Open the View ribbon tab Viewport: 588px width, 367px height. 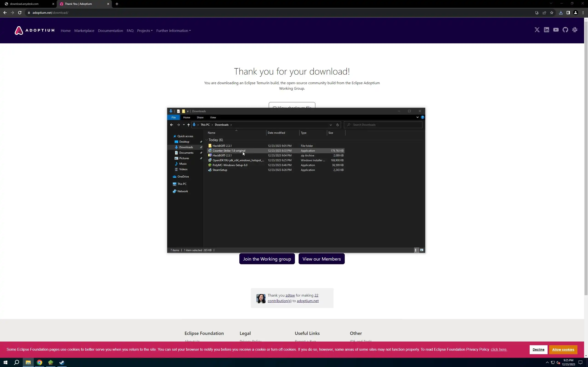tap(213, 117)
